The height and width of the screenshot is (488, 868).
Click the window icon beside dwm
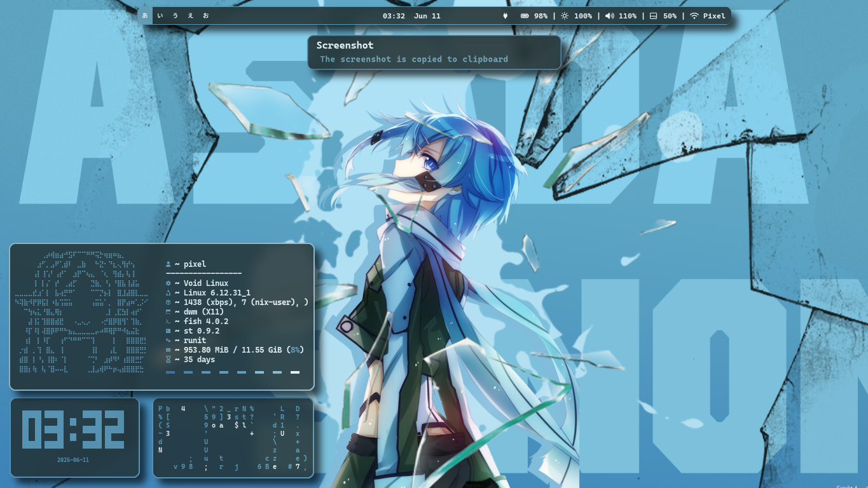click(x=168, y=312)
